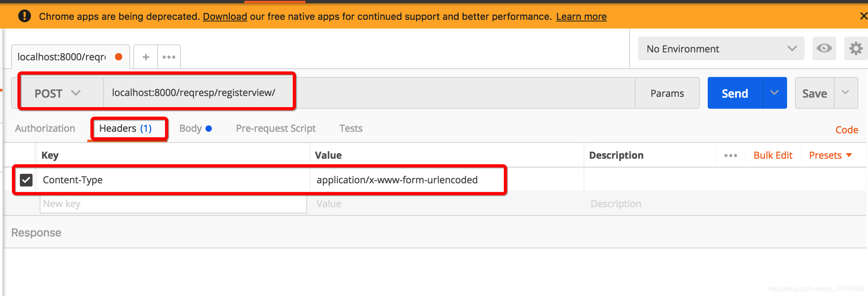This screenshot has height=296, width=868.
Task: Expand the Send button dropdown arrow
Action: pyautogui.click(x=775, y=93)
